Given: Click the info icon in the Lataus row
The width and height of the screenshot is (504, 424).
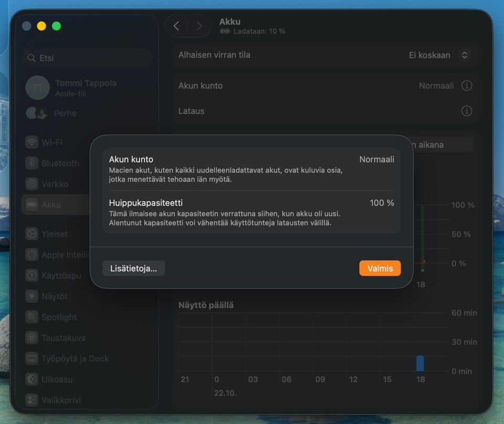Looking at the screenshot, I should 467,111.
